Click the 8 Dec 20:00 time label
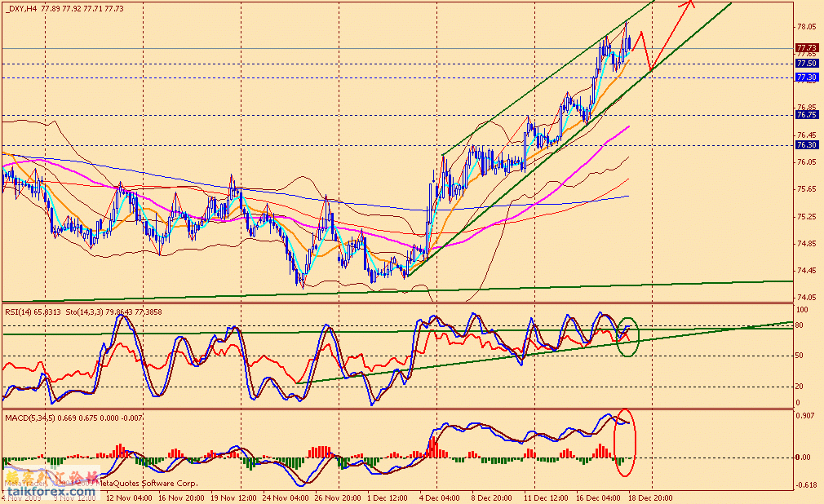The image size is (824, 504). coord(491,497)
